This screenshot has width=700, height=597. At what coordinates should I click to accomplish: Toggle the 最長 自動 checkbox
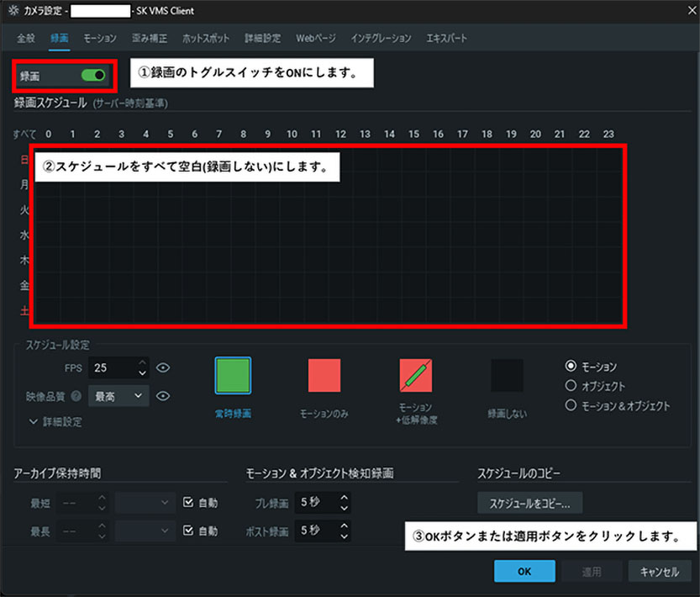click(188, 531)
